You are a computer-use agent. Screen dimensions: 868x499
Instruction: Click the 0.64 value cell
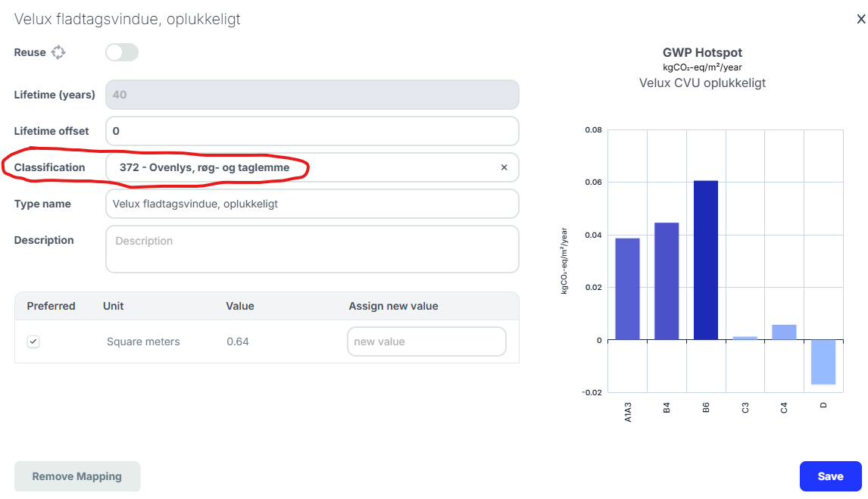click(x=238, y=342)
